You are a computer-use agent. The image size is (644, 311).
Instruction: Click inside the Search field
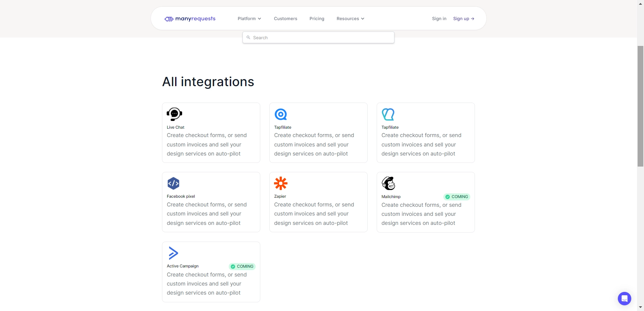pos(319,37)
